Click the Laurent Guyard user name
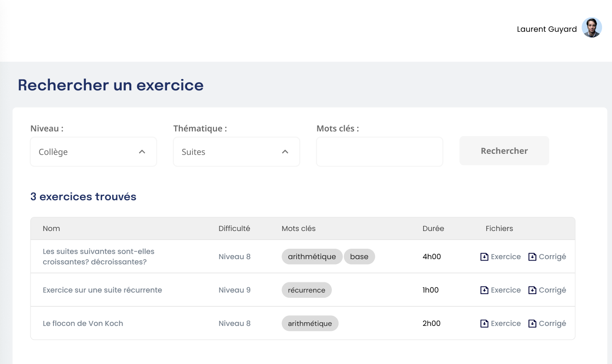 tap(547, 29)
